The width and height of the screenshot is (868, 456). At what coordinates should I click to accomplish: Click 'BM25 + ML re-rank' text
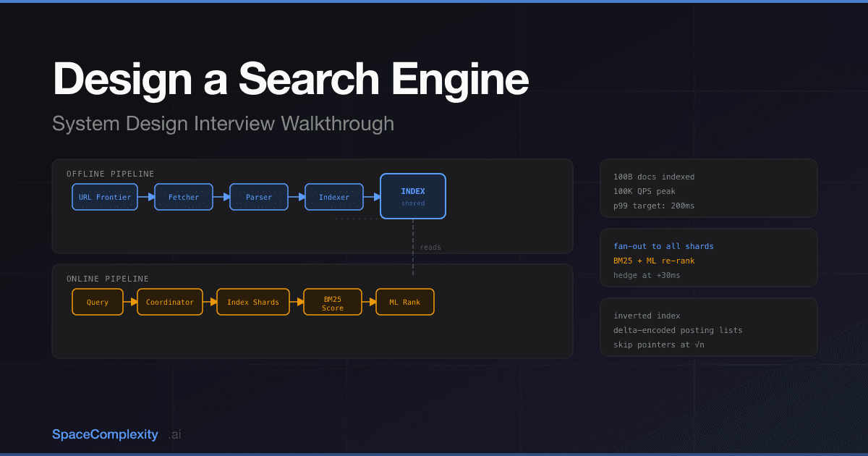(x=654, y=261)
